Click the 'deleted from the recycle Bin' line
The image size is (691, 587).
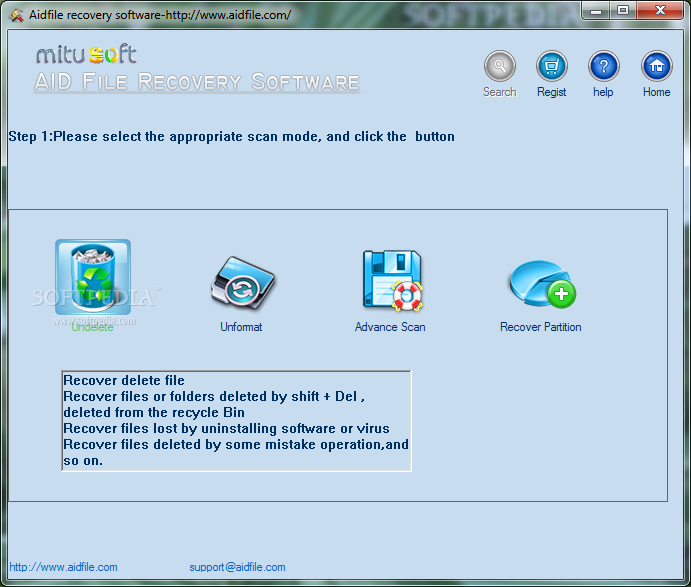[x=154, y=412]
